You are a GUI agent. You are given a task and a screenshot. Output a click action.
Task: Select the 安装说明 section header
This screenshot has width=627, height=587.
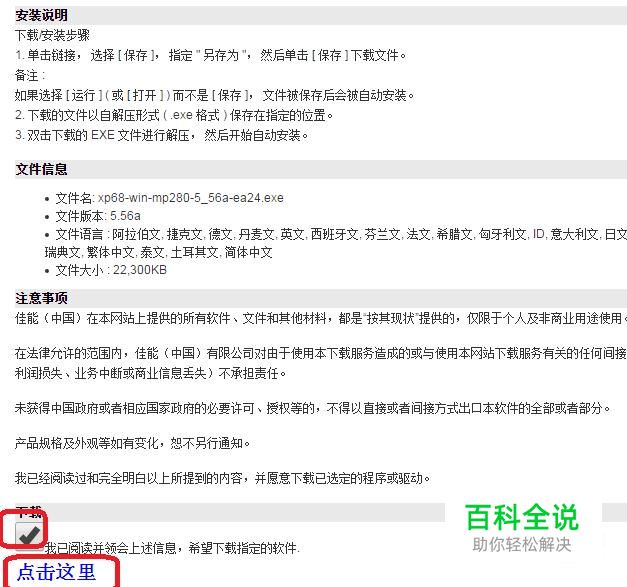[41, 16]
